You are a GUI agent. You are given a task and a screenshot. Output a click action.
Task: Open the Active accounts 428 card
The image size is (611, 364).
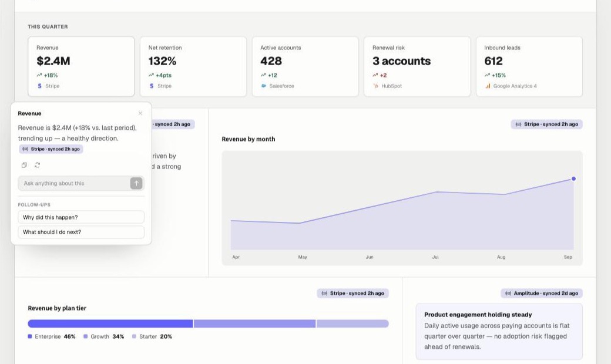point(305,66)
